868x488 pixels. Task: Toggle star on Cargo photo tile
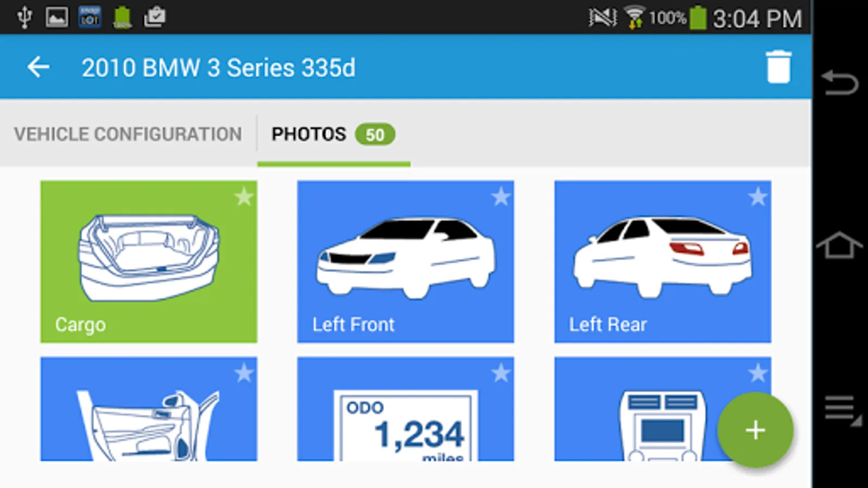pos(244,197)
